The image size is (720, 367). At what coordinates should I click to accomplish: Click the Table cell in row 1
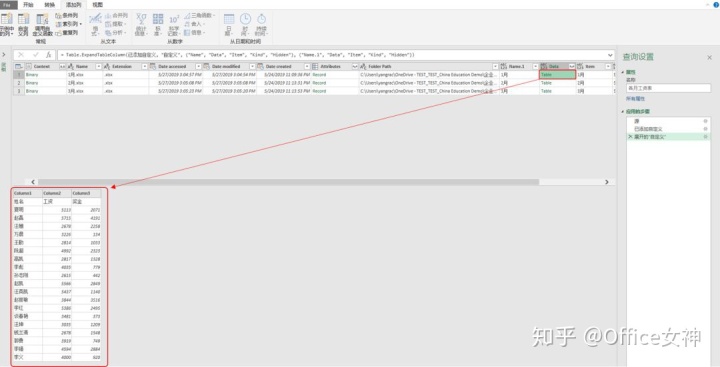pyautogui.click(x=557, y=74)
